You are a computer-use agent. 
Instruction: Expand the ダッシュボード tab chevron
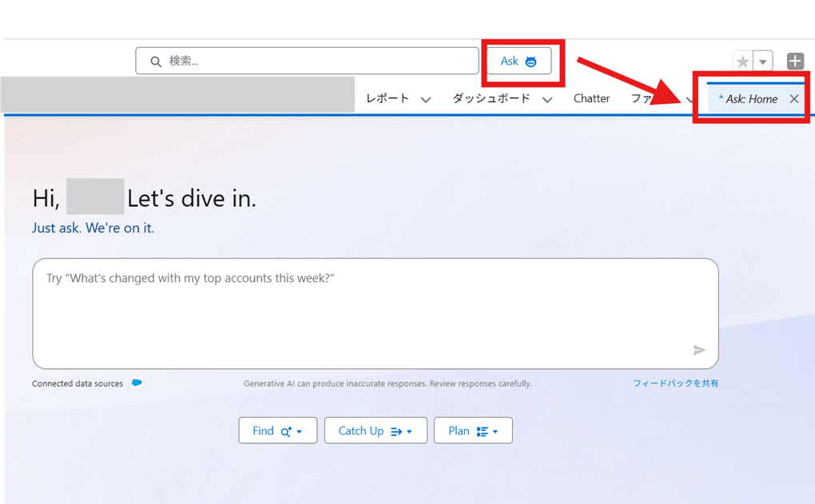click(x=547, y=99)
